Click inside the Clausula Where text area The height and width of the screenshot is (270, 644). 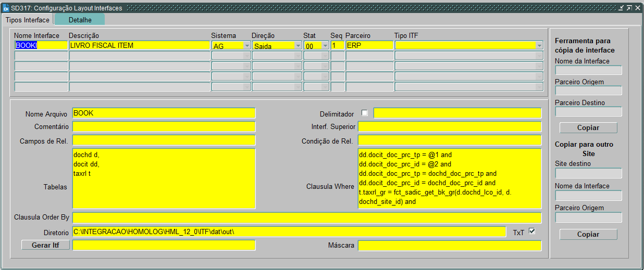tap(450, 178)
